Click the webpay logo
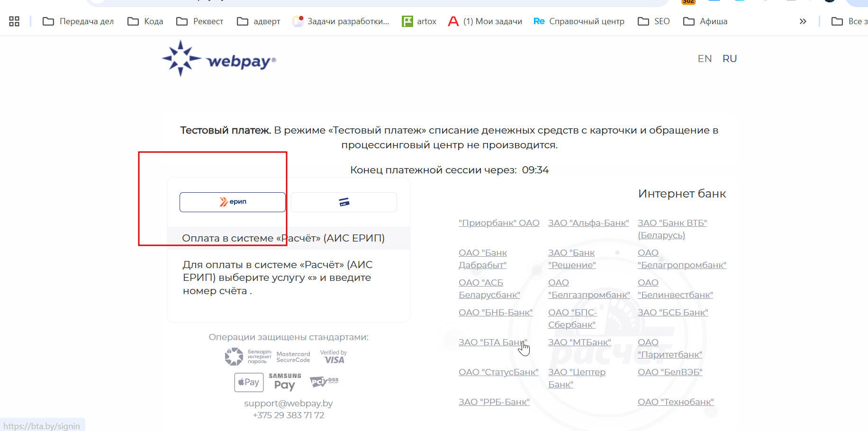 click(x=219, y=59)
